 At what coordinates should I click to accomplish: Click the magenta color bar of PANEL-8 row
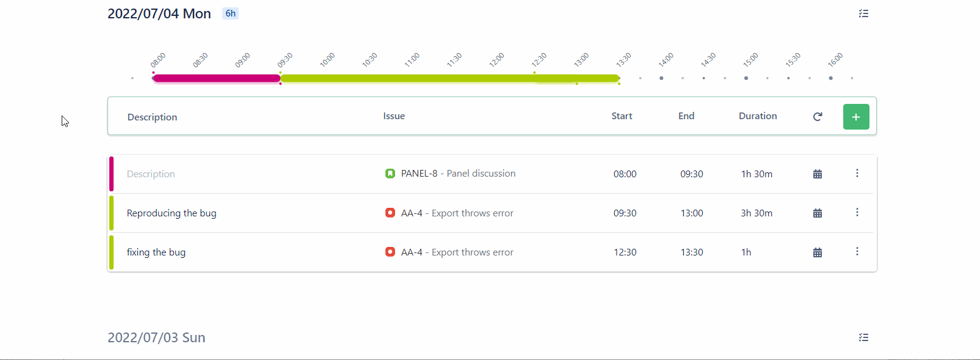[x=111, y=174]
